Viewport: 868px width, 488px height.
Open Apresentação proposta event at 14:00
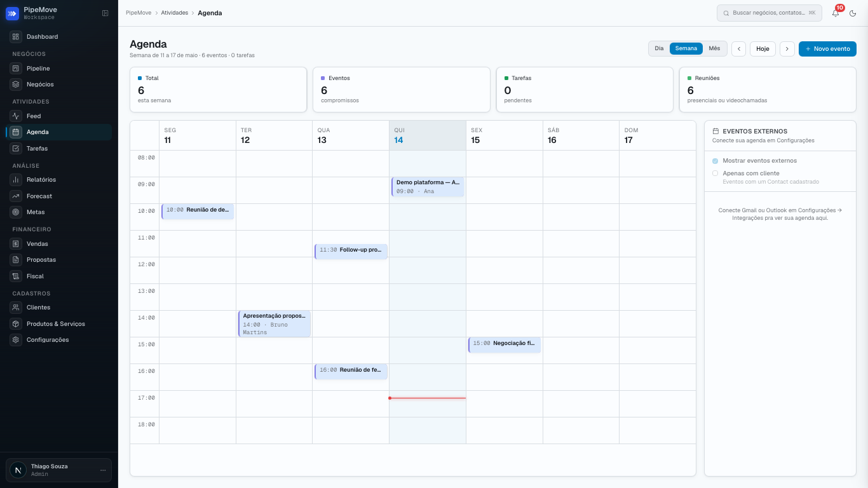(274, 323)
